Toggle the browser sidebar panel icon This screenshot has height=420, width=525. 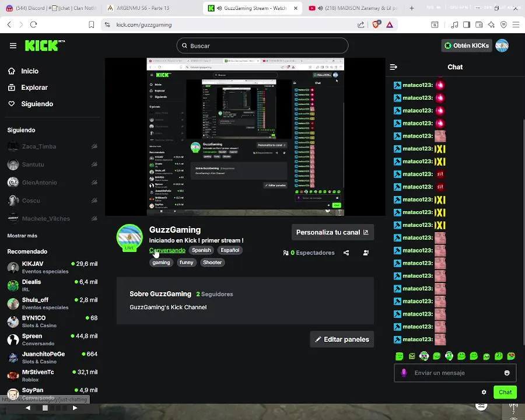tap(467, 24)
